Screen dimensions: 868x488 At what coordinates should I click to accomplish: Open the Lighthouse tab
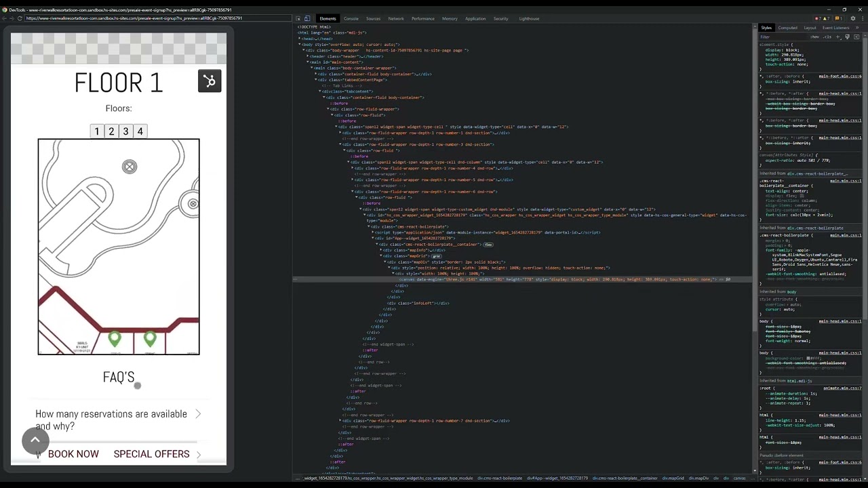529,18
